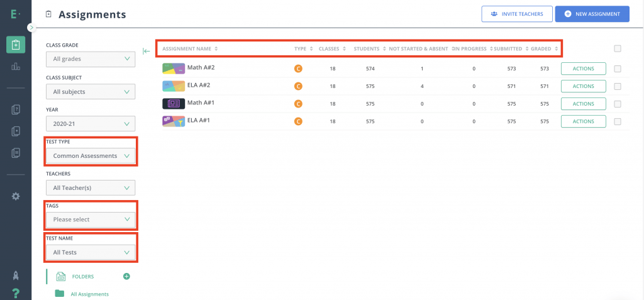The width and height of the screenshot is (644, 300).
Task: Sort by Submitted column
Action: pos(511,49)
